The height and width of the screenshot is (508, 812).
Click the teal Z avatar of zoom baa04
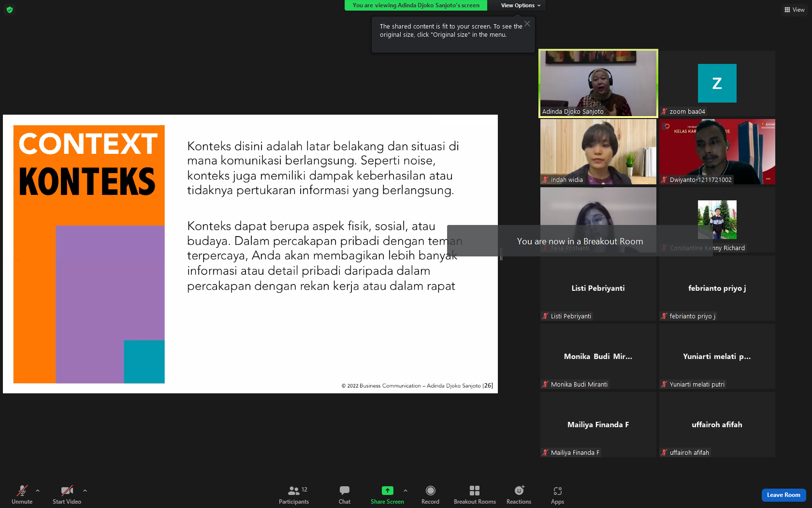(717, 83)
